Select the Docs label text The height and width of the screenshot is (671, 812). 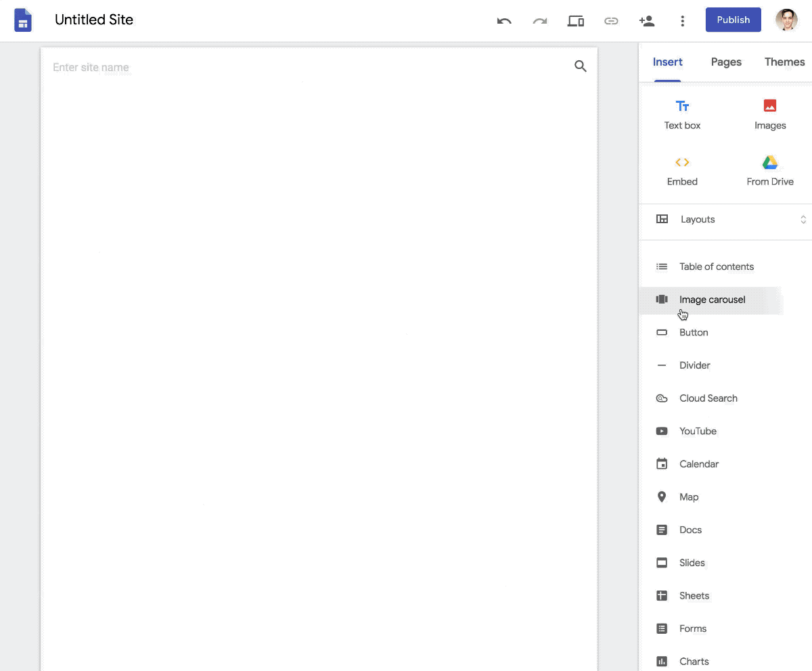[690, 530]
